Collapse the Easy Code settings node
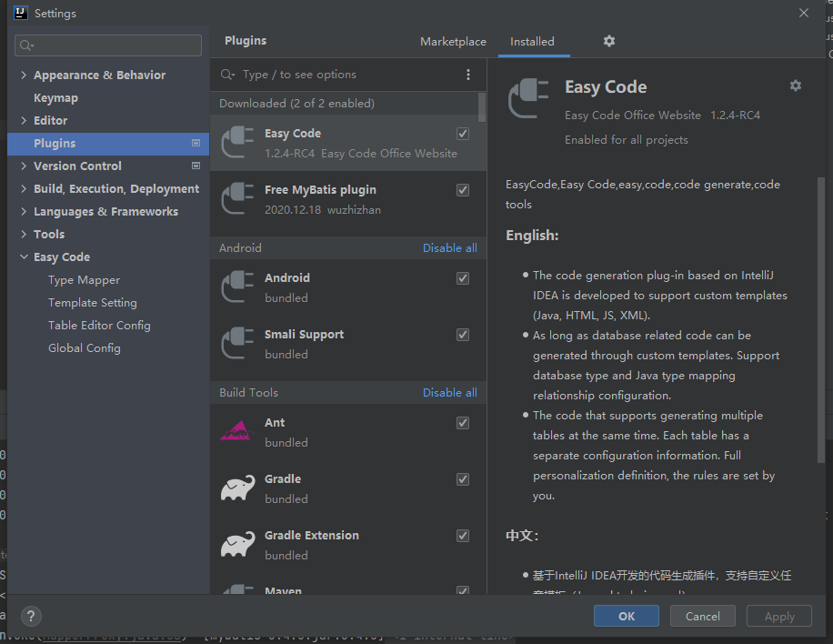 tap(24, 257)
